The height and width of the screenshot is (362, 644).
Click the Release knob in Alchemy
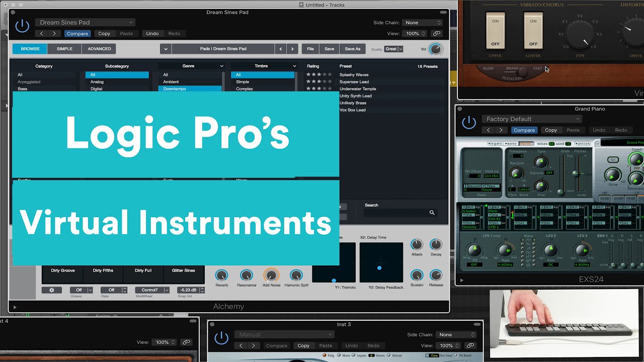click(x=436, y=275)
